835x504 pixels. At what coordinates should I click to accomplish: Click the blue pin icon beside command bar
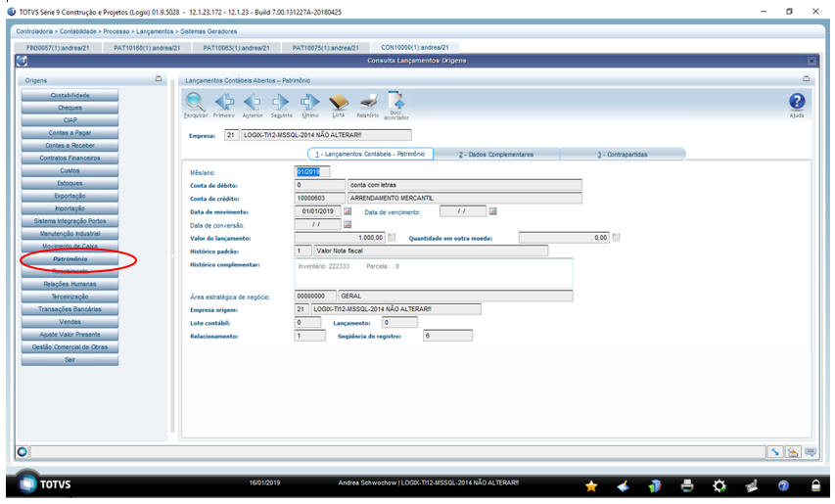point(775,452)
